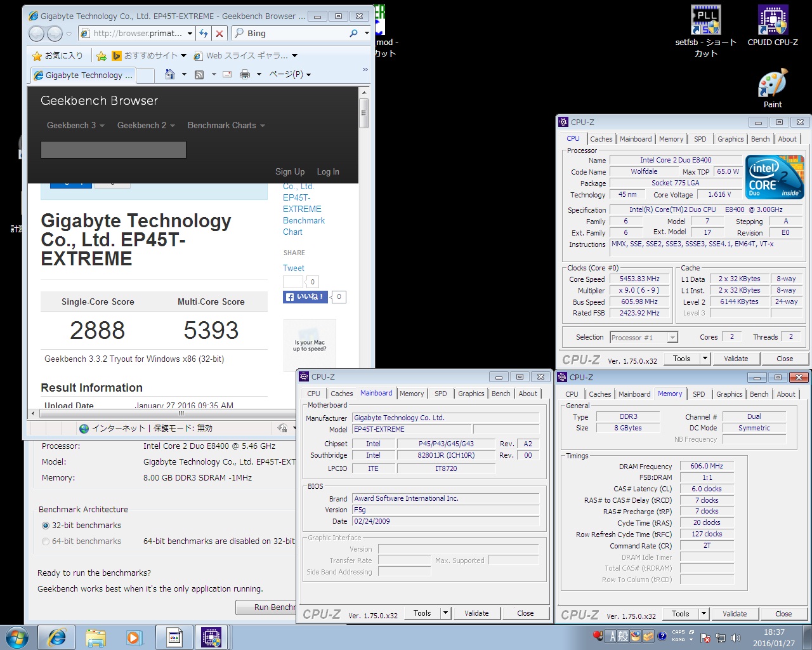812x650 pixels.
Task: Expand IE command bar overflow chevron
Action: click(365, 70)
